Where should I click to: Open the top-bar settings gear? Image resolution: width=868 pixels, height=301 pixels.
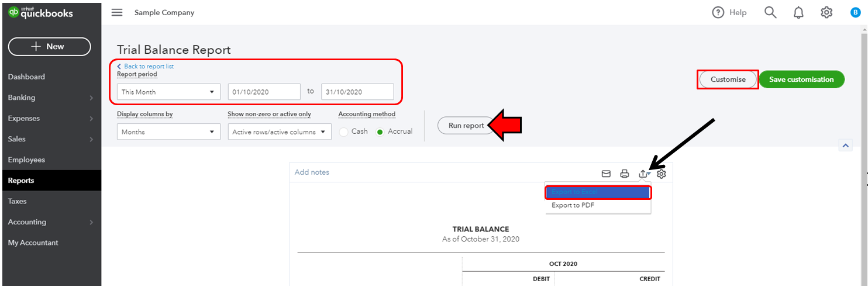826,12
